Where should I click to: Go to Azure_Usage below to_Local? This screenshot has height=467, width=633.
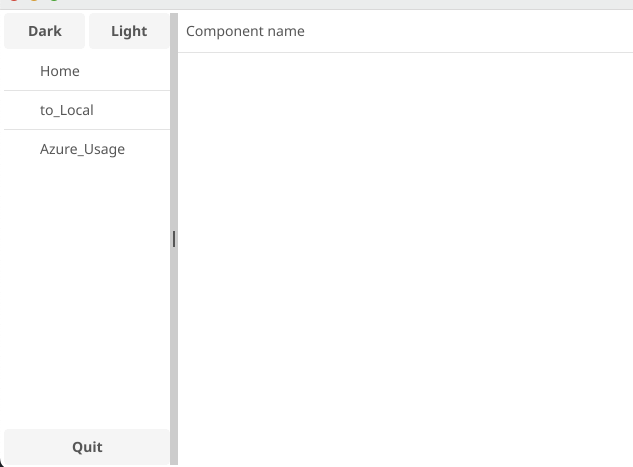87,149
